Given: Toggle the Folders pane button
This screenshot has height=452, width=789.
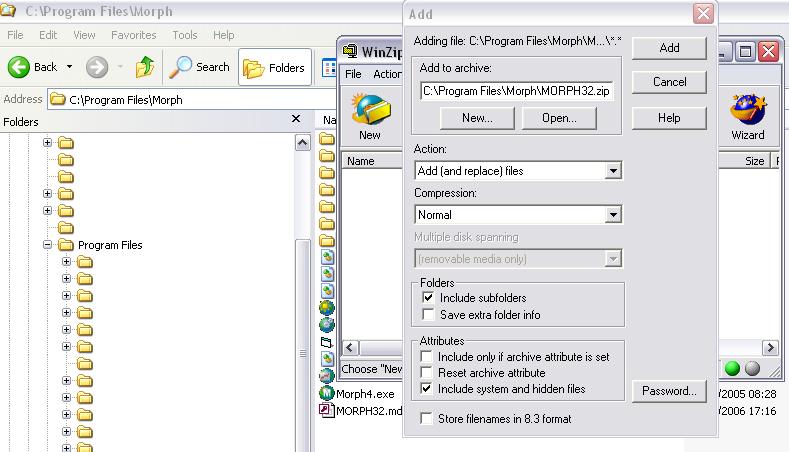Looking at the screenshot, I should point(275,67).
